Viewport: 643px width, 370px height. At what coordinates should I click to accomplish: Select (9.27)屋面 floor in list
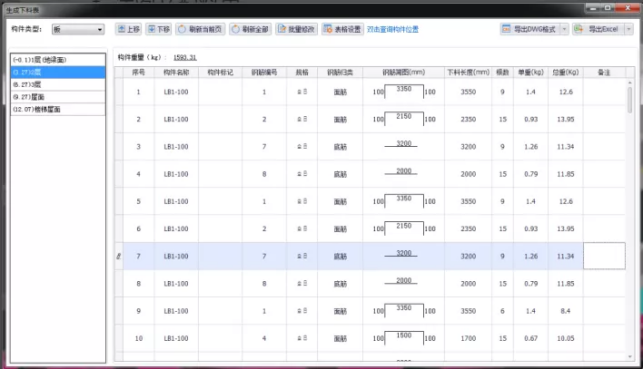58,97
